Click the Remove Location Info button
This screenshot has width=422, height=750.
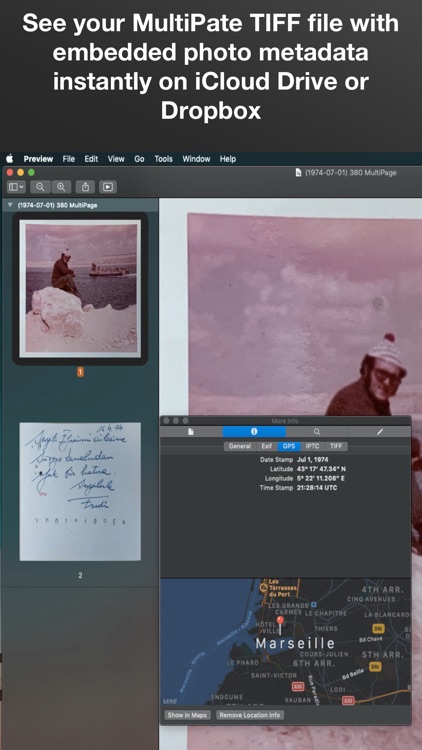250,715
